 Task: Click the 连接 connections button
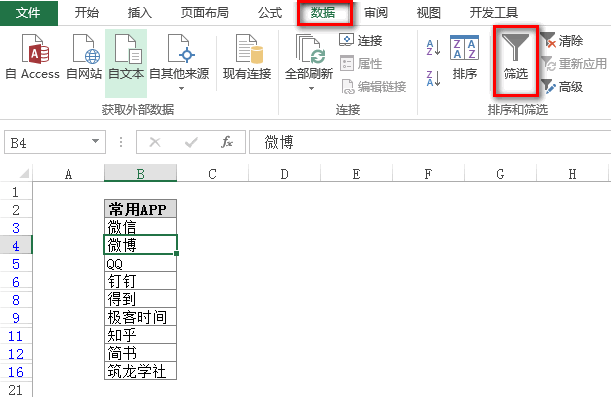tap(361, 40)
